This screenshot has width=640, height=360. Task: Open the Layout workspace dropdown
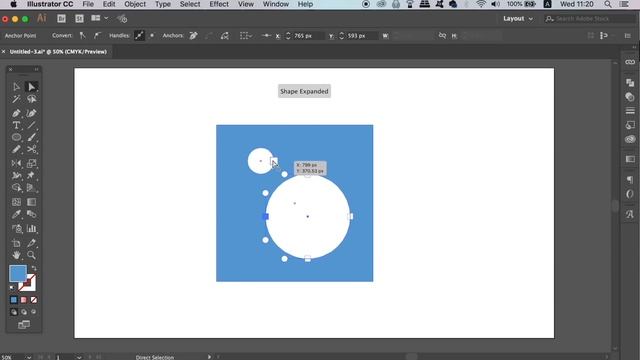(x=518, y=19)
